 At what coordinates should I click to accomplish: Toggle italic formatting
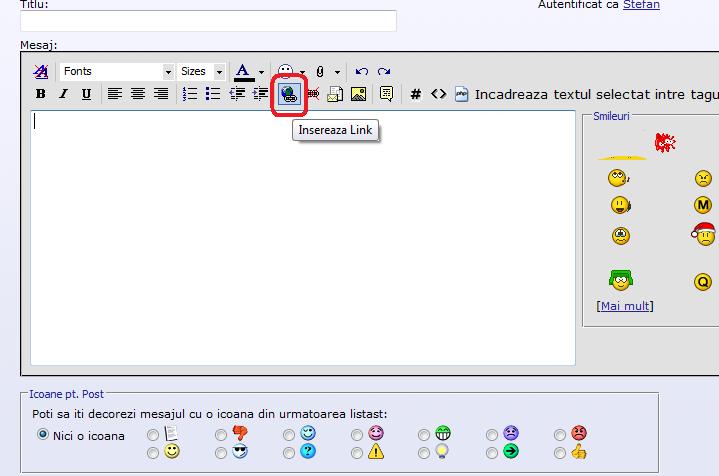tap(63, 94)
